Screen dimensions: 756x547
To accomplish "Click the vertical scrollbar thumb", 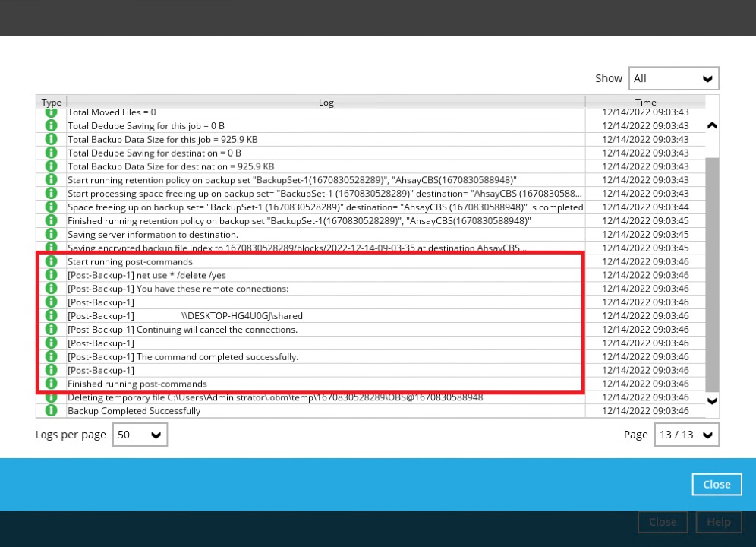I will (712, 273).
